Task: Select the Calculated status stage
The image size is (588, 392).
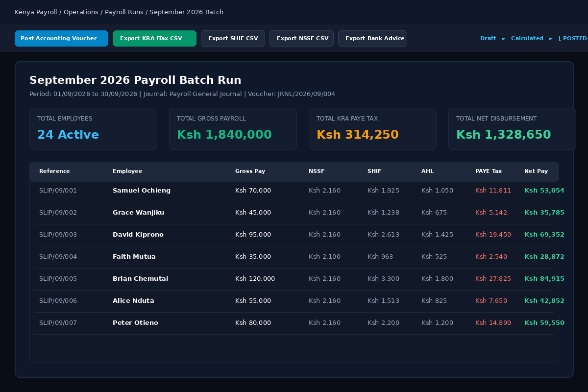Action: pyautogui.click(x=527, y=38)
